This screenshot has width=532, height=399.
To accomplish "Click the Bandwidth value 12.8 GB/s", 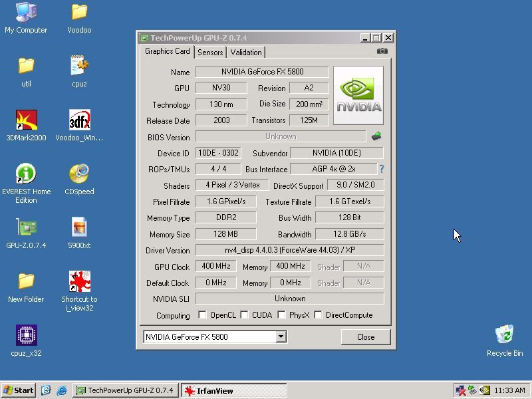I will [x=350, y=234].
